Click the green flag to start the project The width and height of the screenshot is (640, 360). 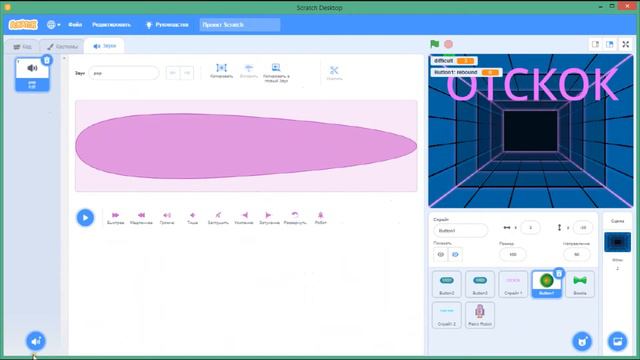[435, 44]
